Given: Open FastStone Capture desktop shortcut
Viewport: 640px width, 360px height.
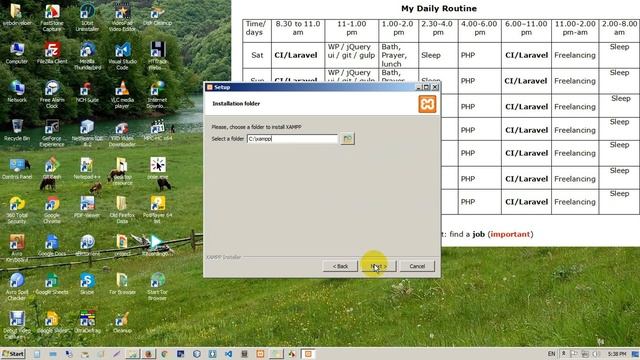Looking at the screenshot, I should click(52, 18).
